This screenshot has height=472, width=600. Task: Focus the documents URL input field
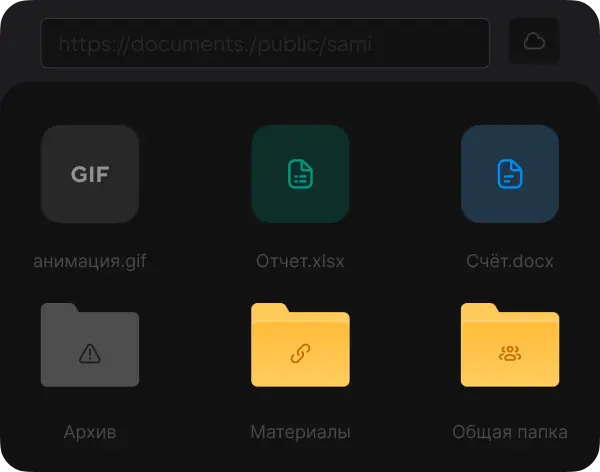[x=264, y=43]
